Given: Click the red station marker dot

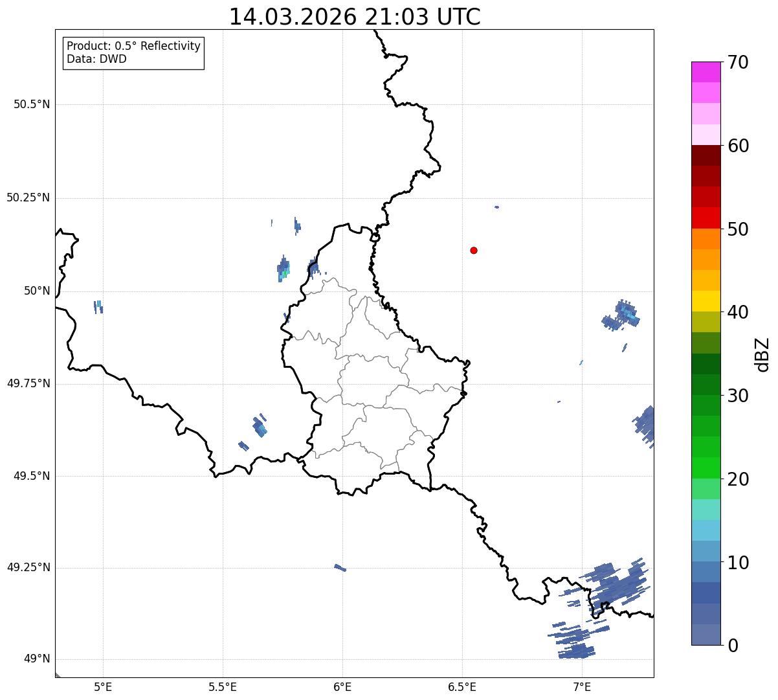Looking at the screenshot, I should pyautogui.click(x=474, y=250).
